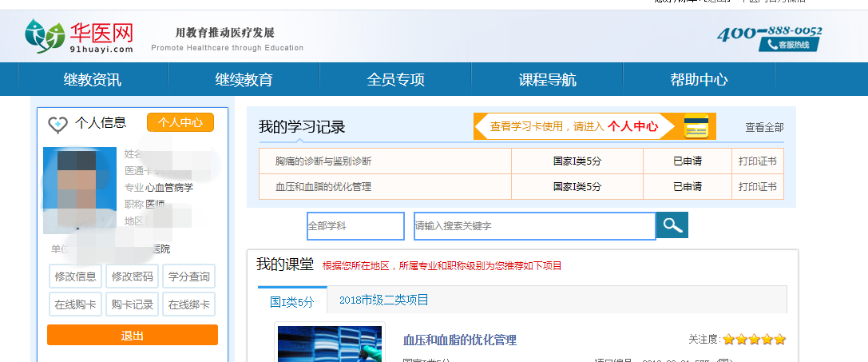Click the 个人中心 orange button
The height and width of the screenshot is (362, 868).
click(180, 122)
